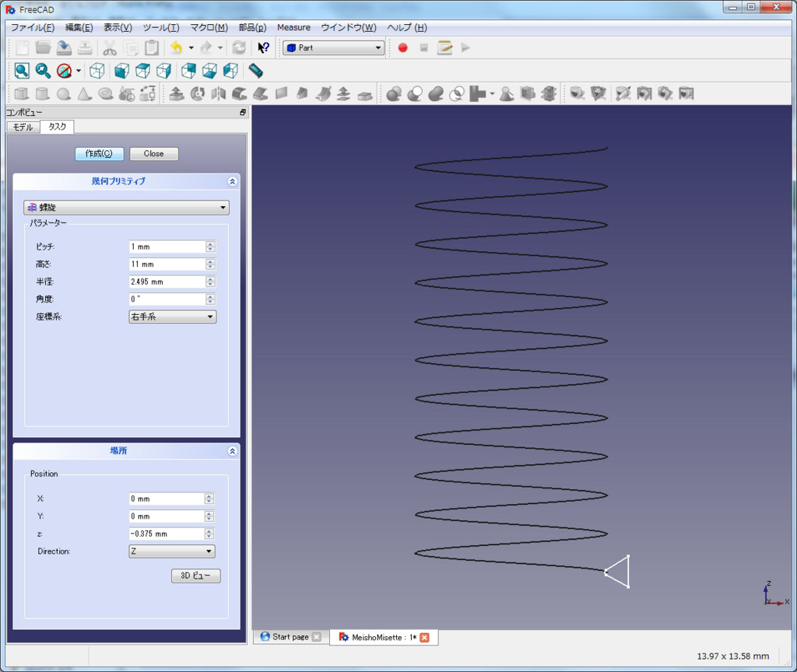Switch to the Start page tab
The image size is (797, 672).
(290, 637)
